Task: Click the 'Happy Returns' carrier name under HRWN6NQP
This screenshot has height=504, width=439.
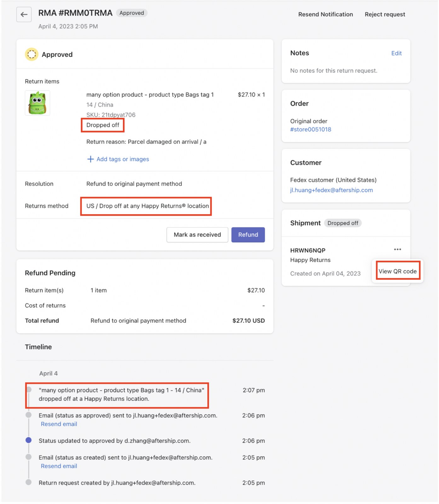Action: point(310,260)
